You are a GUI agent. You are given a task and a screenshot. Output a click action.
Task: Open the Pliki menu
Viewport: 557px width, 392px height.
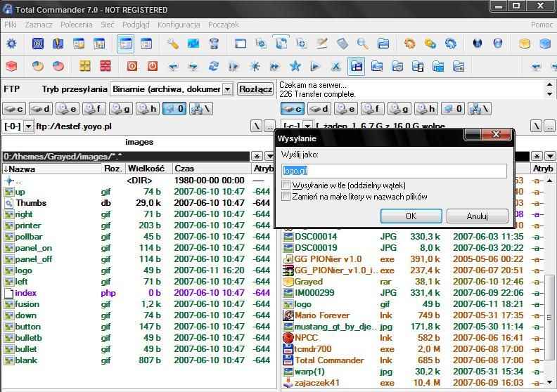coord(11,25)
